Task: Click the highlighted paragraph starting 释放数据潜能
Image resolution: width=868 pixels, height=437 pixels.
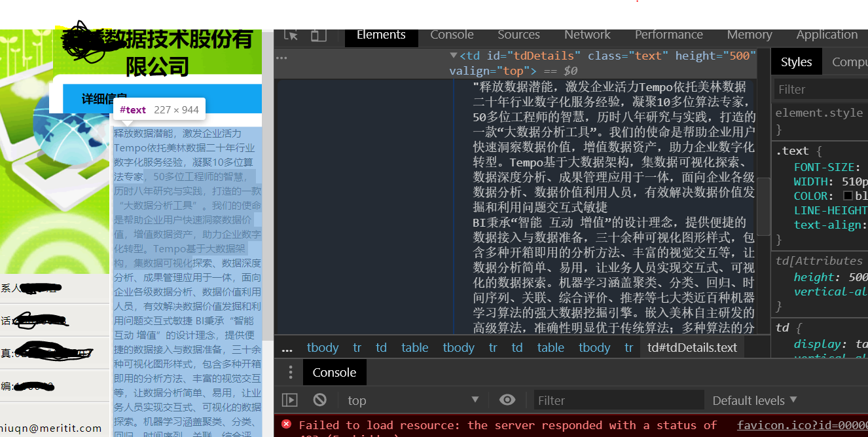Action: pos(187,282)
